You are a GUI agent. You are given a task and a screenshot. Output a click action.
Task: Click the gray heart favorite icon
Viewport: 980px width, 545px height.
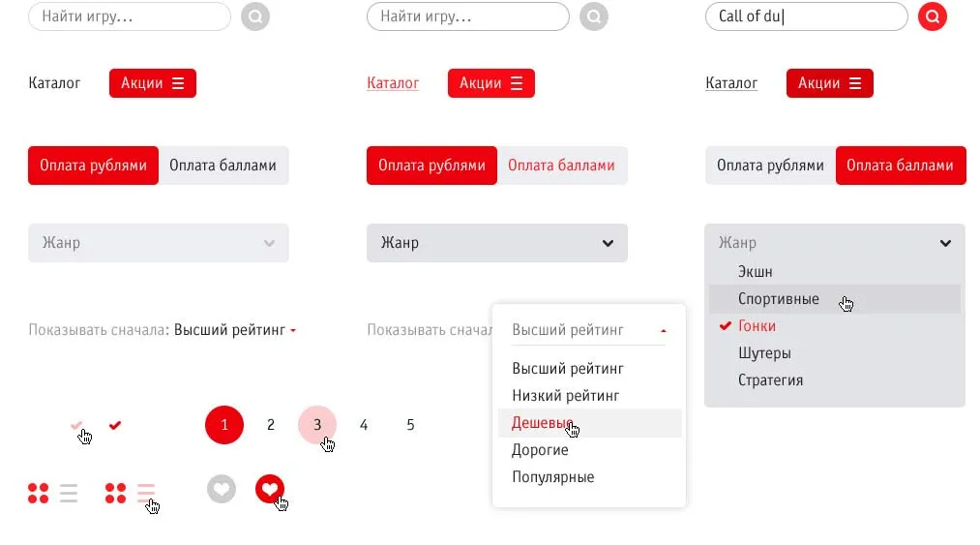pos(222,489)
